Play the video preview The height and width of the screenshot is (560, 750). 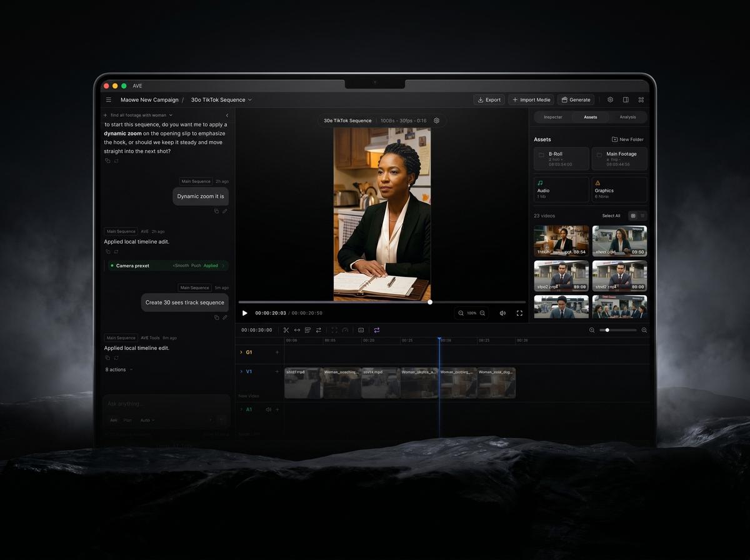coord(245,313)
